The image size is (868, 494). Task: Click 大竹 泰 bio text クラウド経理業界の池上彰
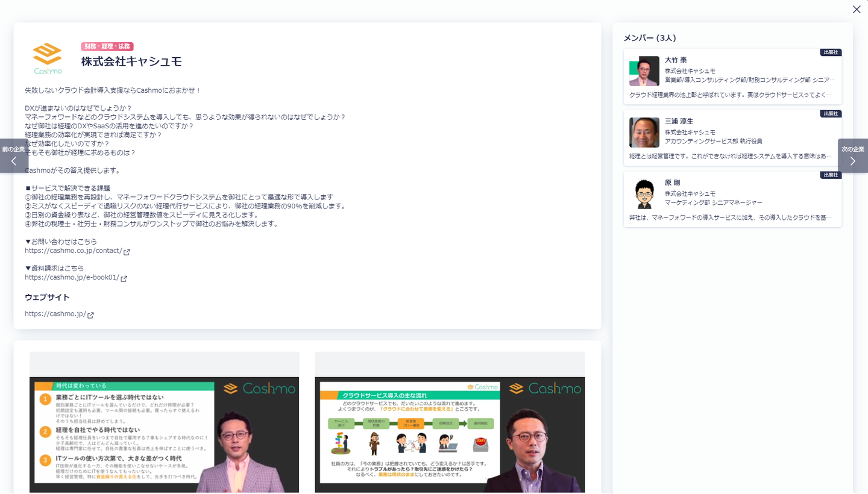pyautogui.click(x=731, y=95)
